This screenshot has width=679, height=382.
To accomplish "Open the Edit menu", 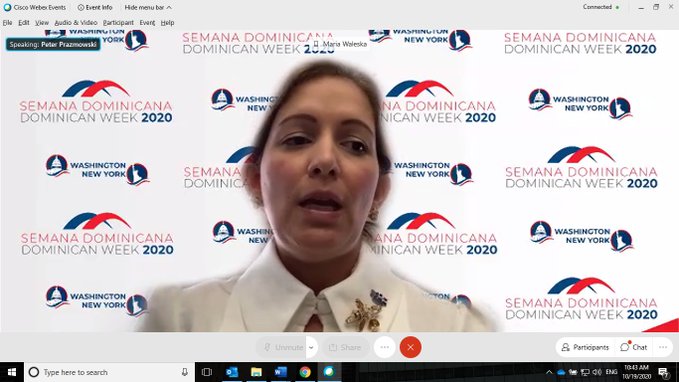I will 24,23.
